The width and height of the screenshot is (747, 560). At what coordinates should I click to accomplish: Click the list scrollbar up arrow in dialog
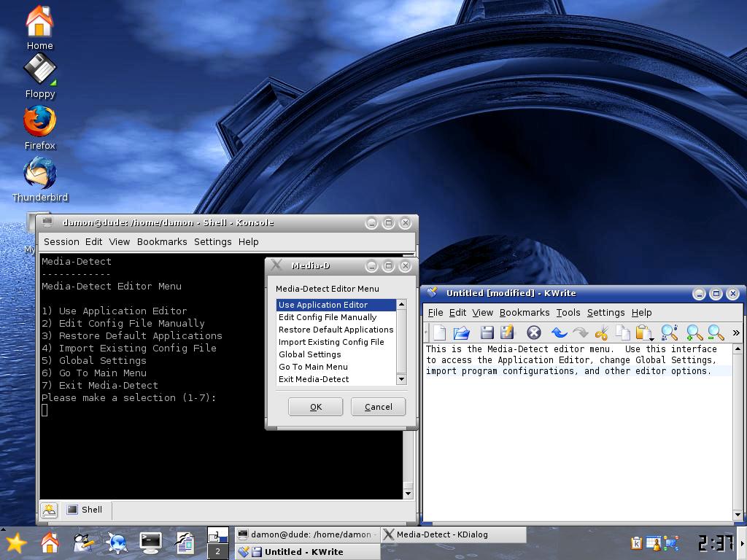401,304
